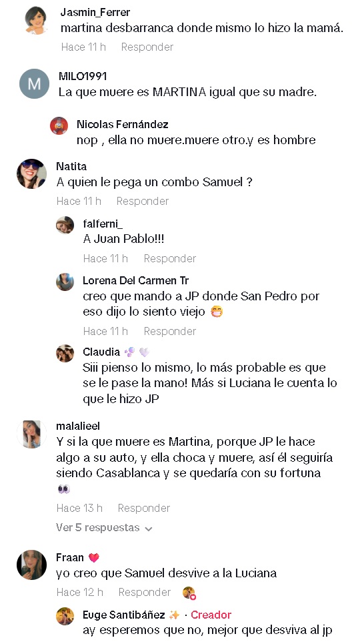Open MILO1991's gray M avatar
352x644 pixels.
pos(35,84)
